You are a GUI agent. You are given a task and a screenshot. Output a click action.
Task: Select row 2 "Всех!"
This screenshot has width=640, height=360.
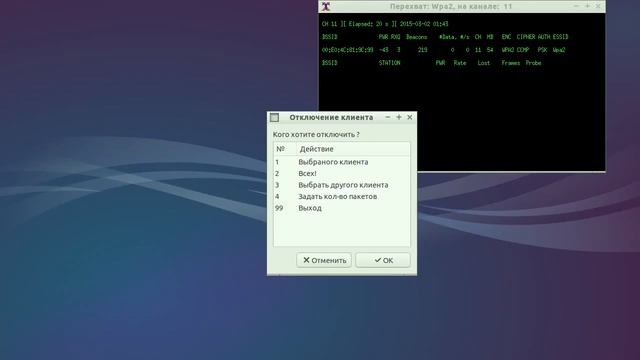pyautogui.click(x=342, y=173)
